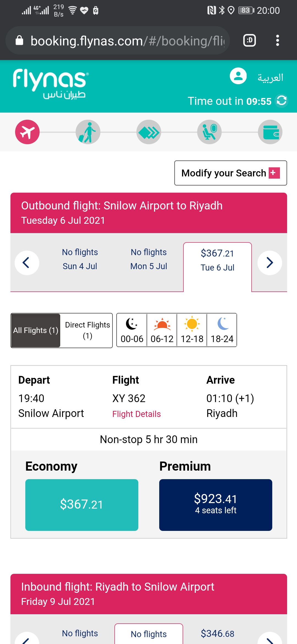
Task: Switch to Direct Flights (1) tab
Action: tap(87, 330)
